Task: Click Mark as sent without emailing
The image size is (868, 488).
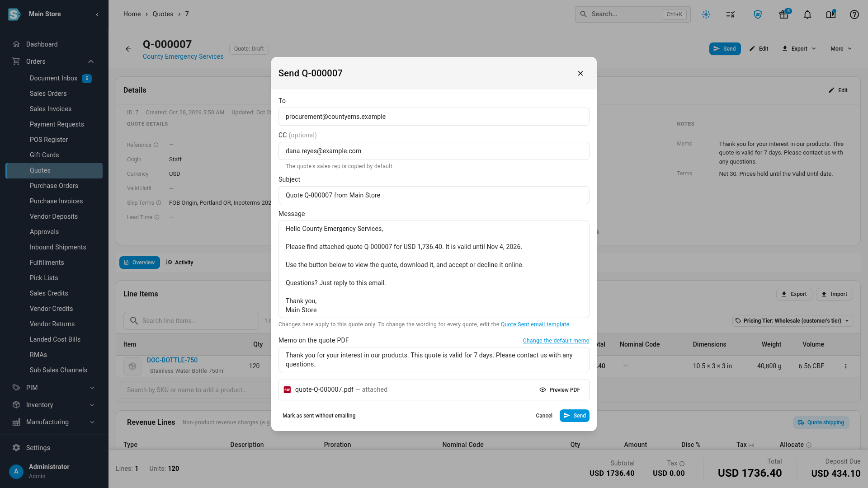Action: click(x=319, y=416)
